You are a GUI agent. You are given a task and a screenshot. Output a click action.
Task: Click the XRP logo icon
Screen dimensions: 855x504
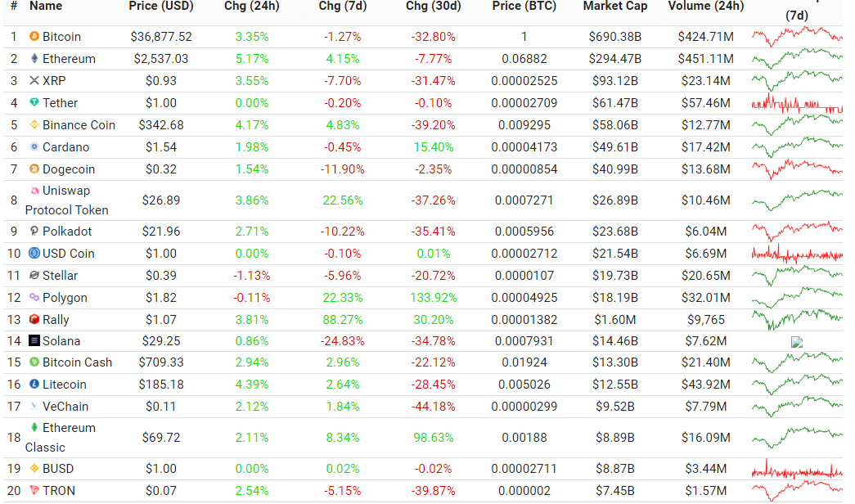tap(34, 81)
